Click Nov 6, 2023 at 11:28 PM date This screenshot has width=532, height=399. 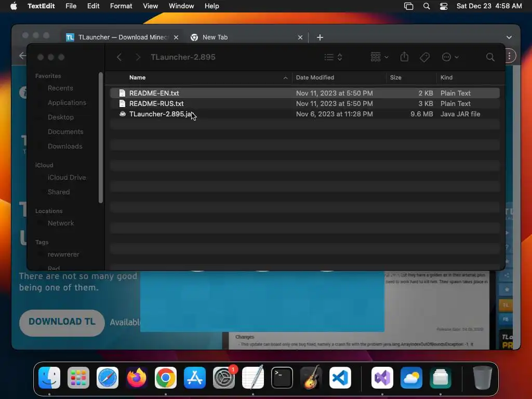pyautogui.click(x=334, y=114)
